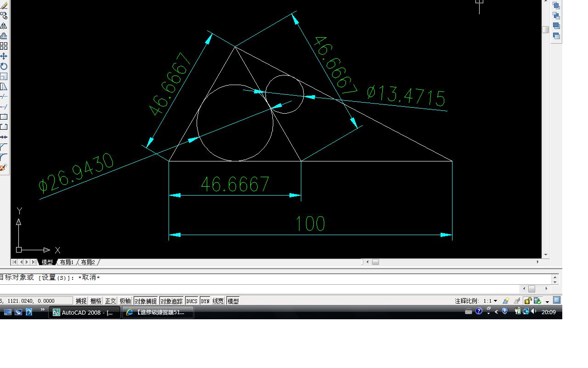Select the Mirror tool
Screen dimensions: 588x368
pyautogui.click(x=4, y=26)
